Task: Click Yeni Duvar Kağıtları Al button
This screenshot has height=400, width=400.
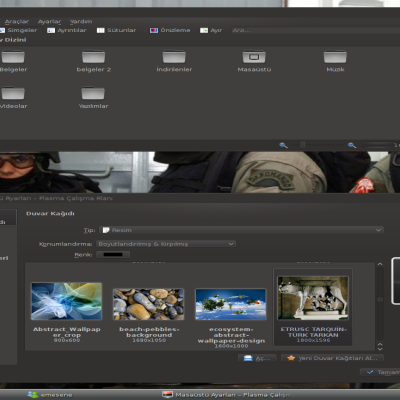Action: (332, 358)
